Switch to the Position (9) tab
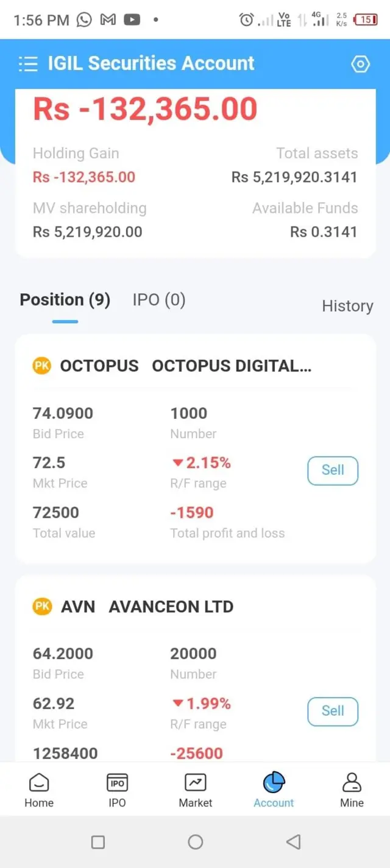The image size is (390, 868). (65, 300)
